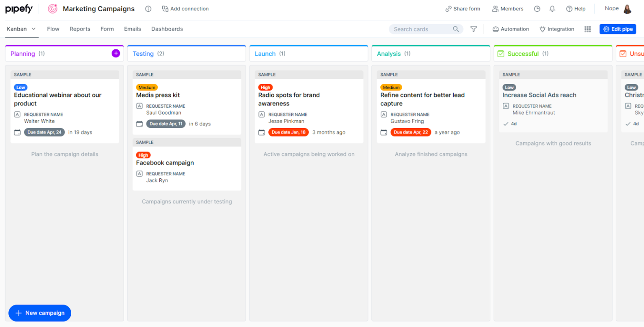Open Share form link

coord(462,8)
